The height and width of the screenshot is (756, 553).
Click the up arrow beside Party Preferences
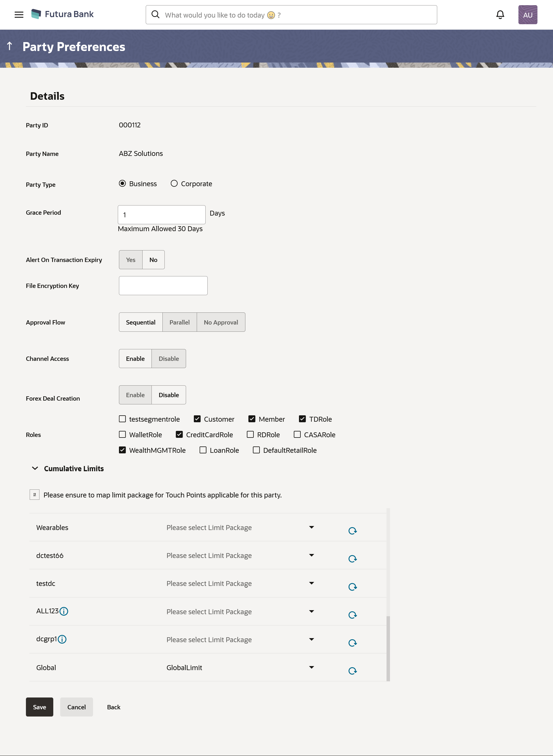point(10,46)
